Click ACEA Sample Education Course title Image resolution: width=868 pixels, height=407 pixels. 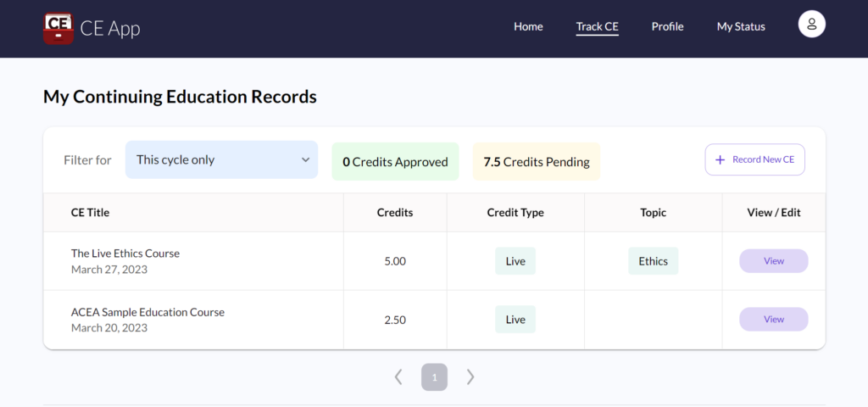pyautogui.click(x=147, y=312)
